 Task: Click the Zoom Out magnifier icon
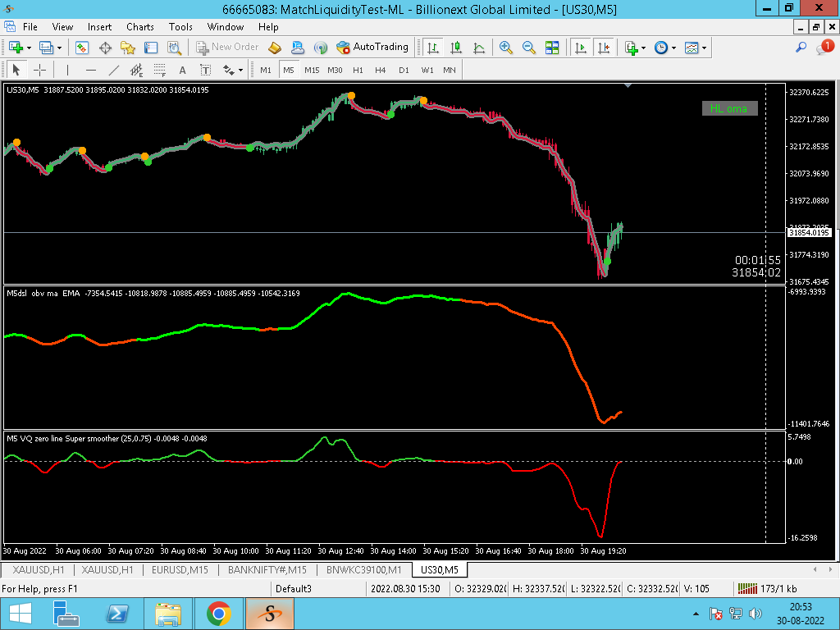(x=529, y=47)
